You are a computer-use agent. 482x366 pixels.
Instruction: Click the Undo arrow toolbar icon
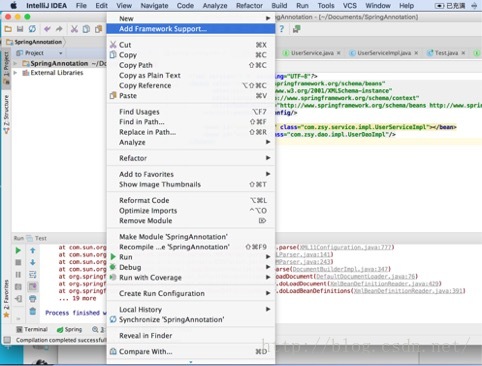[x=47, y=29]
